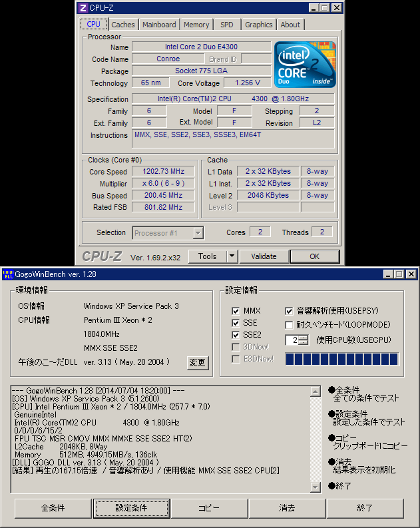Viewport: 420px width, 528px height.
Task: Click the Tools button in CPU-Z
Action: pos(207,256)
